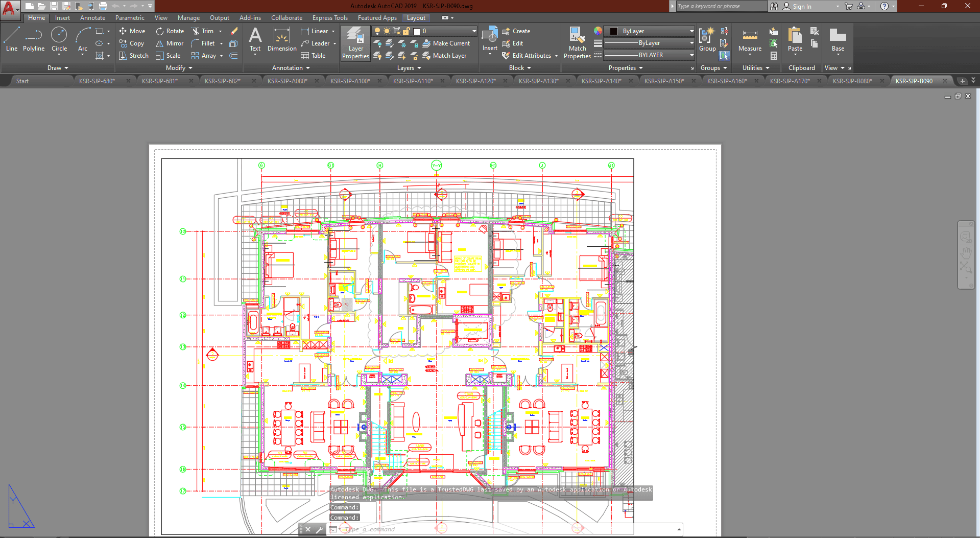Switch to KSR-SJP-A100 drawing tab
This screenshot has height=538, width=980.
click(350, 81)
